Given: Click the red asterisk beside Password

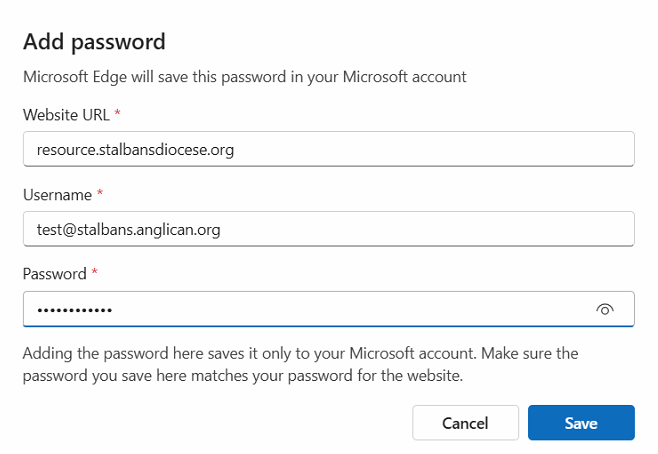Looking at the screenshot, I should click(94, 271).
